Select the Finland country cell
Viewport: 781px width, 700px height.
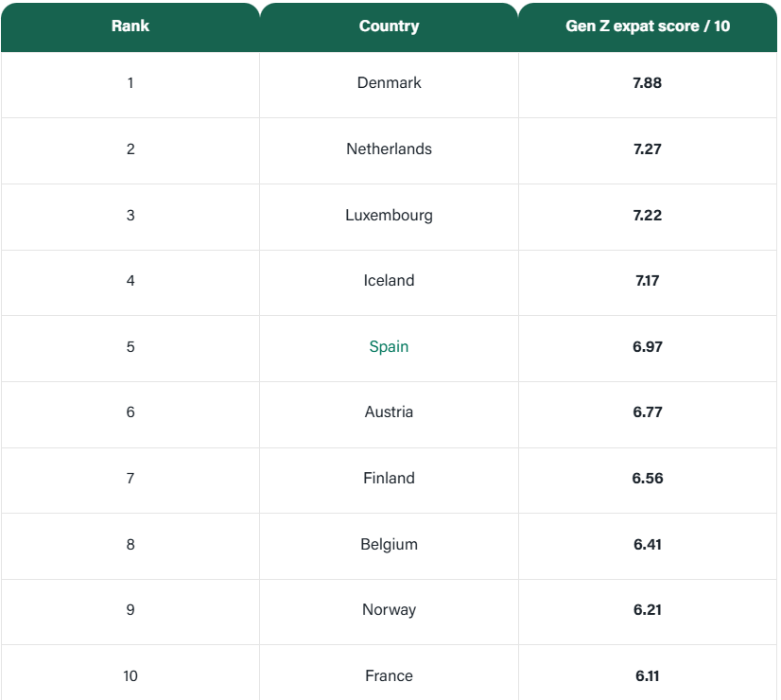pos(389,478)
